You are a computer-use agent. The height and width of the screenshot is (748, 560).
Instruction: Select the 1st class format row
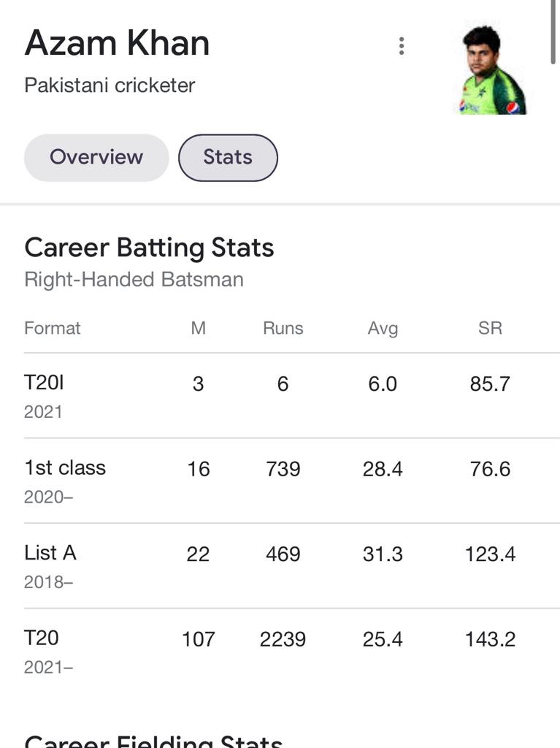[x=292, y=481]
